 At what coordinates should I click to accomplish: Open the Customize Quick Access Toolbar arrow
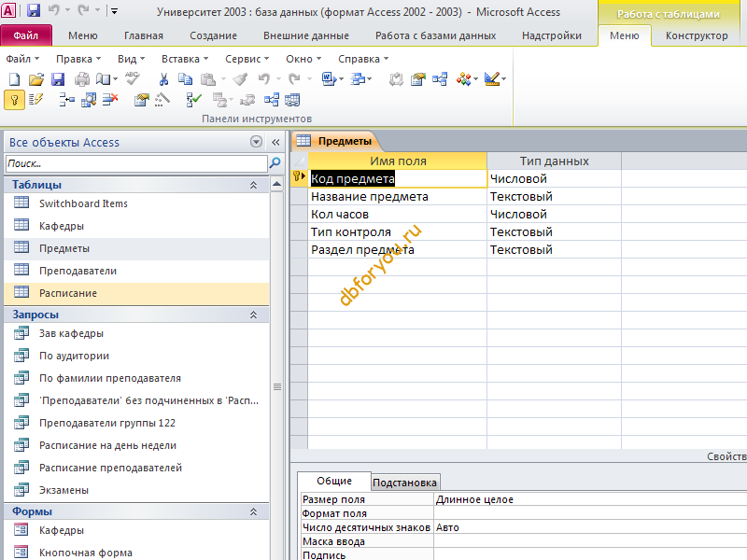tap(114, 10)
